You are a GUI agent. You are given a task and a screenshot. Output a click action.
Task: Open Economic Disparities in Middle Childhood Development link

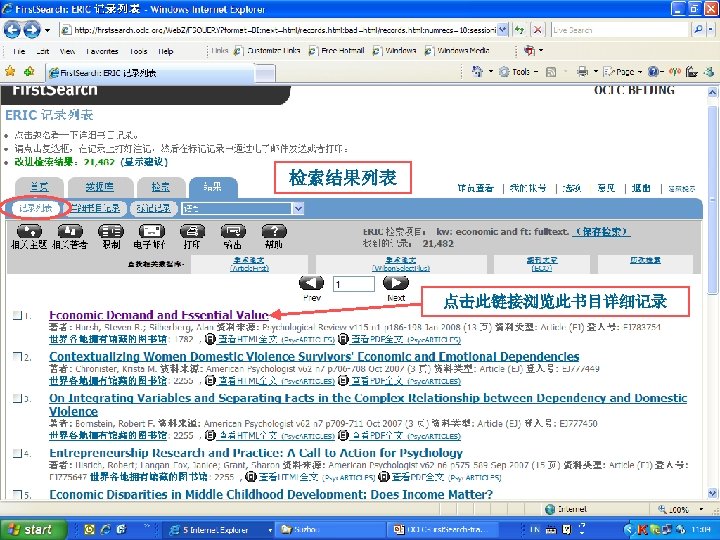271,494
